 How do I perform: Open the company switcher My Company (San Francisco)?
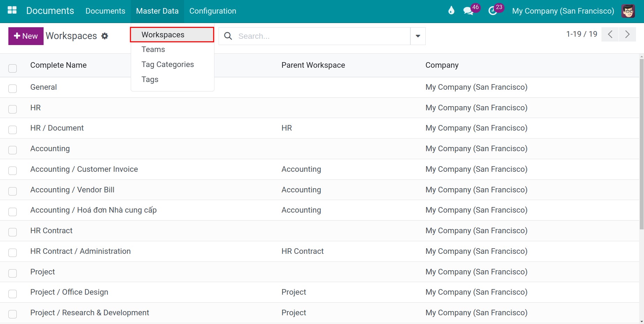pos(563,11)
